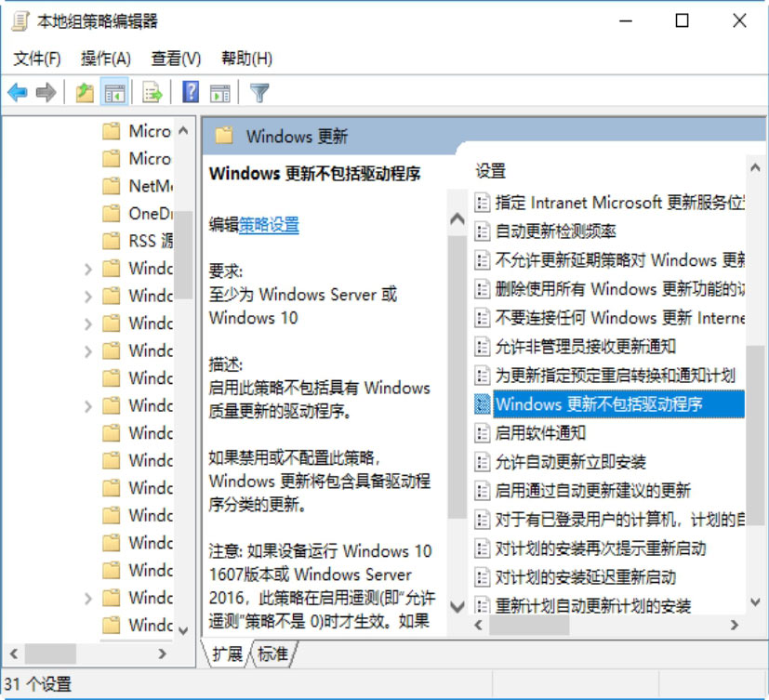The height and width of the screenshot is (700, 769).
Task: Toggle the Show/Hide console tree icon
Action: 114,92
